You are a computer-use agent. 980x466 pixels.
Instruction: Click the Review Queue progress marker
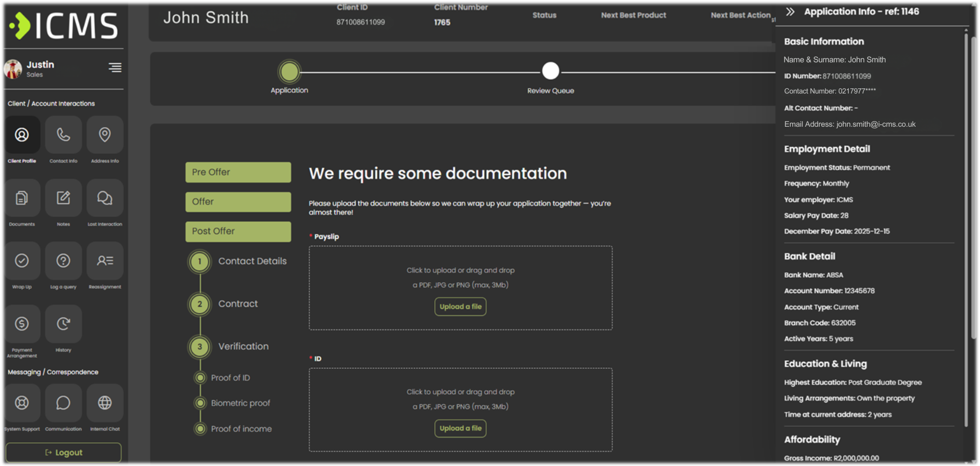coord(550,71)
